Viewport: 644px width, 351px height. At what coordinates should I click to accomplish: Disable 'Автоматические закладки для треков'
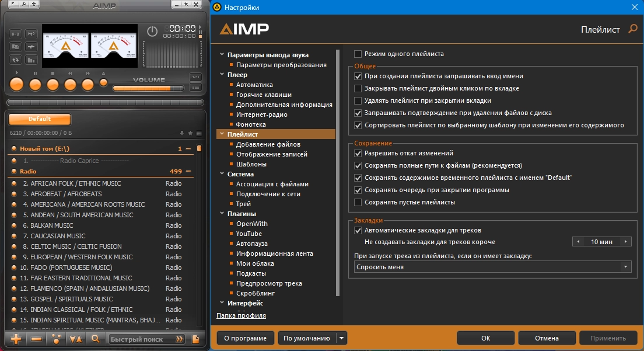358,231
